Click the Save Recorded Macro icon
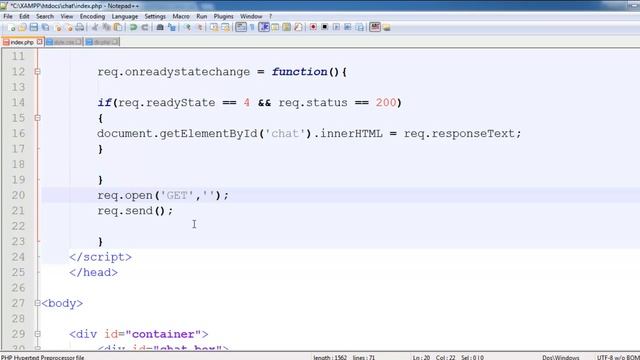The width and height of the screenshot is (640, 360). click(360, 27)
